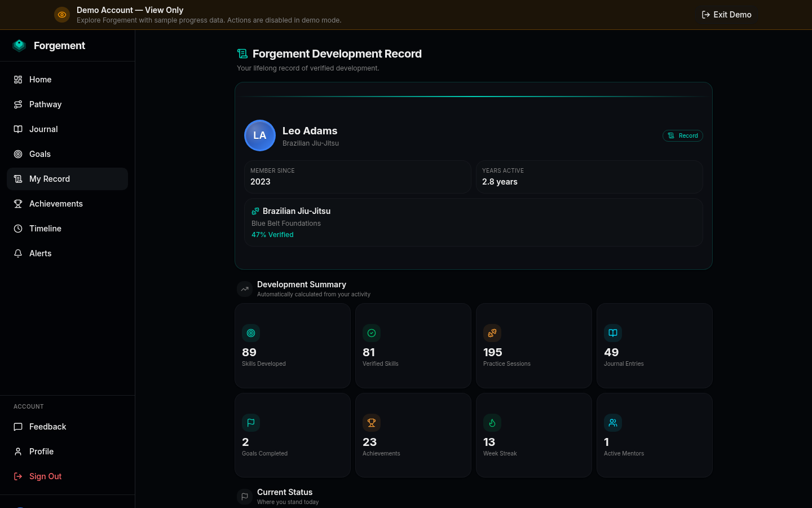
Task: Click the 195 Practice Sessions value
Action: pyautogui.click(x=493, y=352)
